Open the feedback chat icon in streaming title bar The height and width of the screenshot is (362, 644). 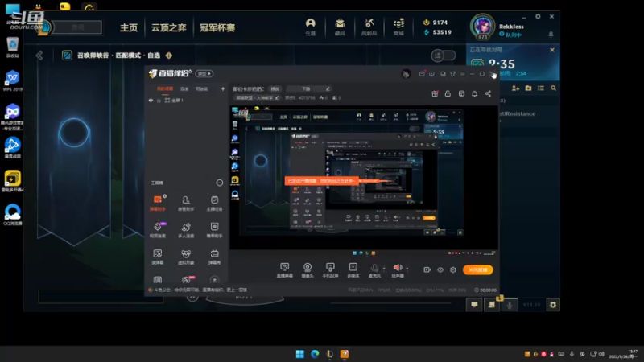click(x=431, y=74)
